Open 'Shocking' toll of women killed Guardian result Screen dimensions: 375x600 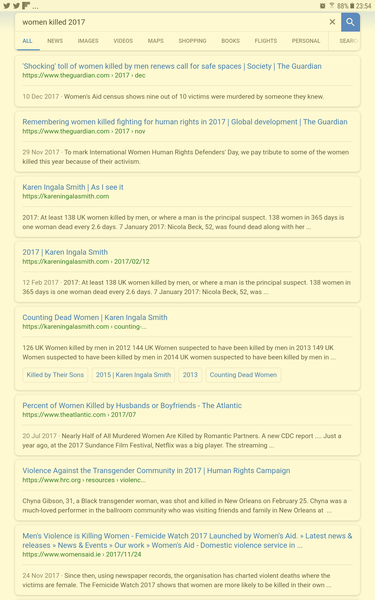click(172, 66)
